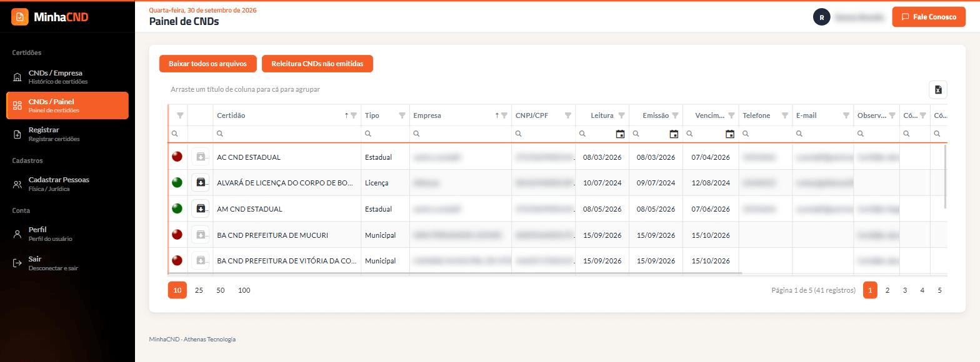Click the red status dot of BA CND PREFEITURA DE VITÓRIA
Viewport: 980px width, 362px height.
click(177, 260)
